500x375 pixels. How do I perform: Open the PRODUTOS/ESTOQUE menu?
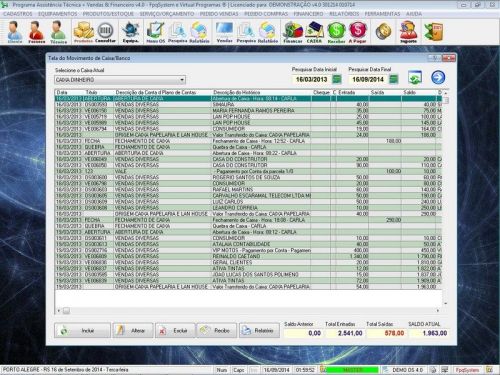(x=108, y=14)
